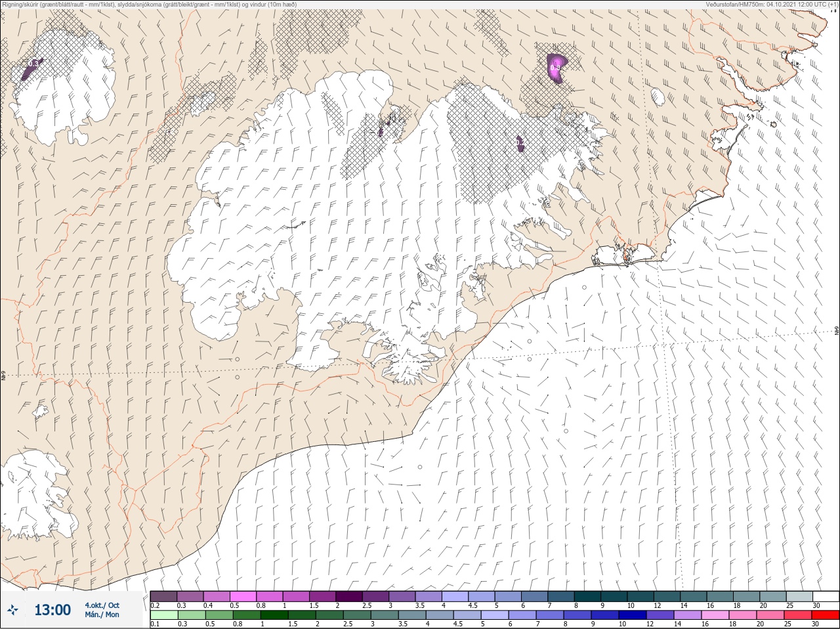
Task: Click the bright red swatch at 30 in the lower legend
Action: (826, 615)
